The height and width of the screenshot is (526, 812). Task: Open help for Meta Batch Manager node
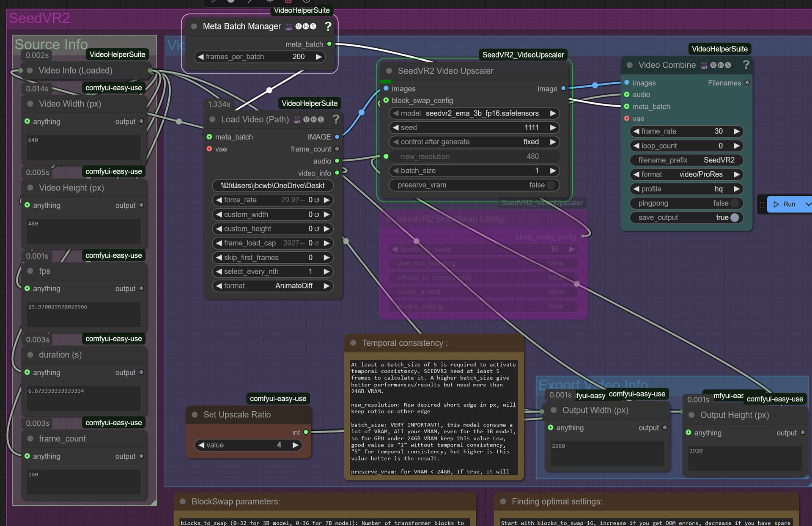coord(328,26)
